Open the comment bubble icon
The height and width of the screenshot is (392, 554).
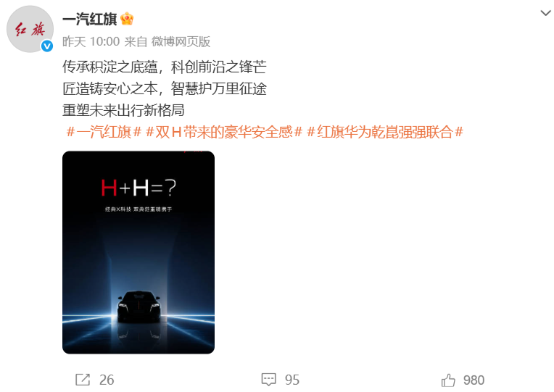point(268,380)
